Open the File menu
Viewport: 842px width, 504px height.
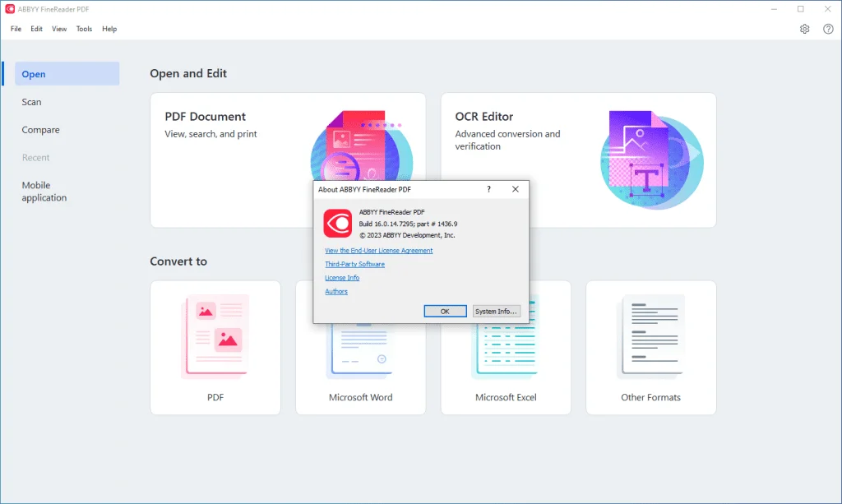[16, 29]
